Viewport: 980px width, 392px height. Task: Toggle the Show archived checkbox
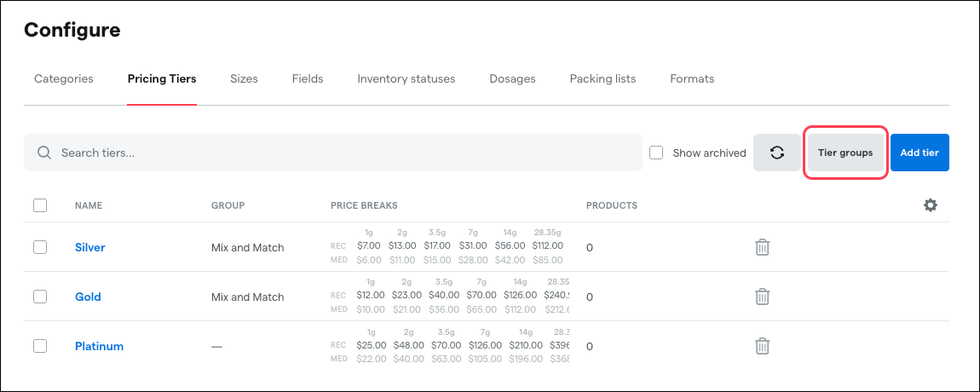pyautogui.click(x=656, y=153)
